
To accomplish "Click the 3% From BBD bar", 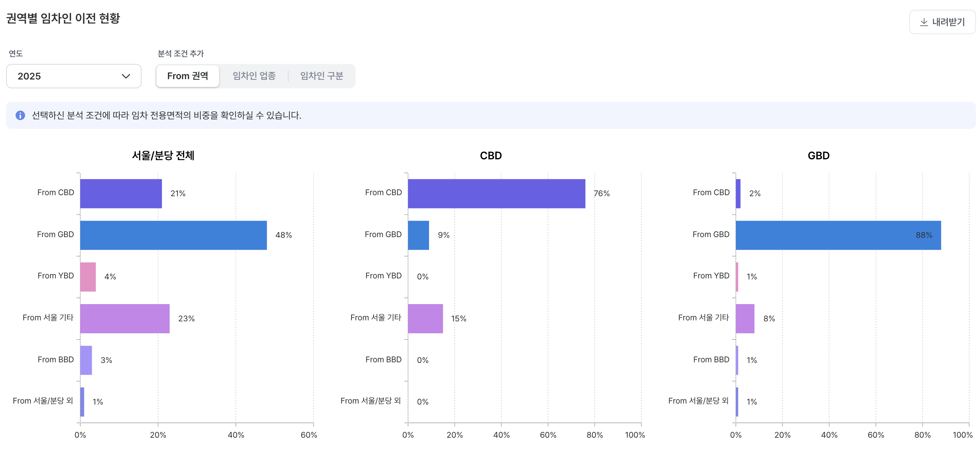I will [x=86, y=360].
